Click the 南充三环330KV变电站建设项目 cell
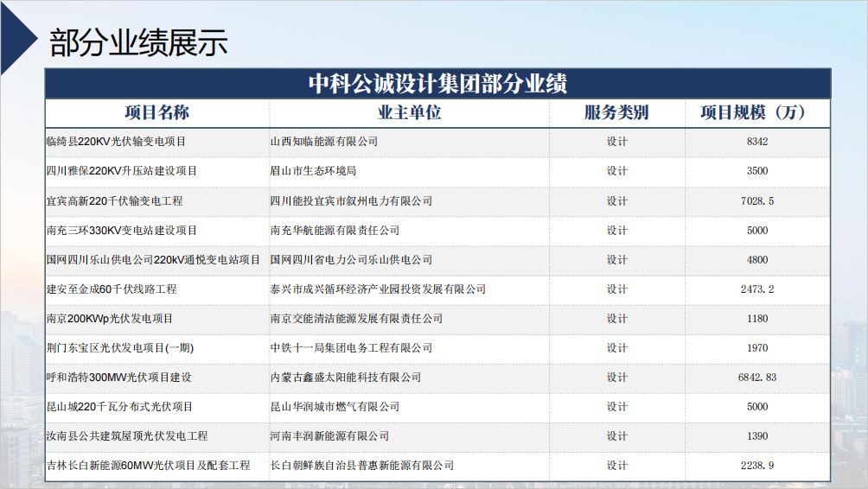The width and height of the screenshot is (868, 489). click(122, 231)
